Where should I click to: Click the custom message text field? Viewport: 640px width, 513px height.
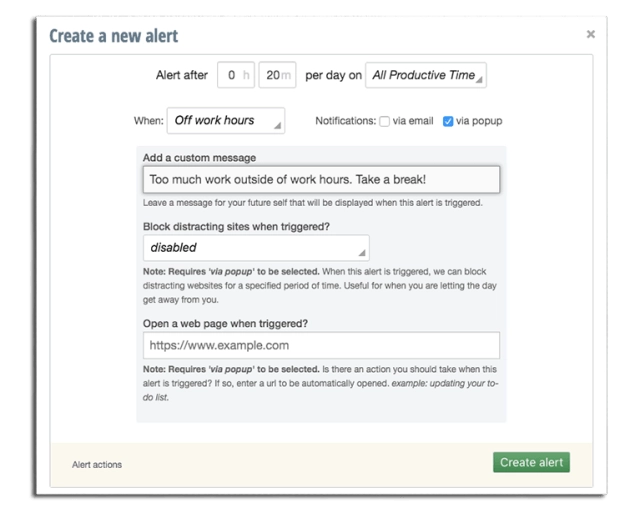coord(321,180)
